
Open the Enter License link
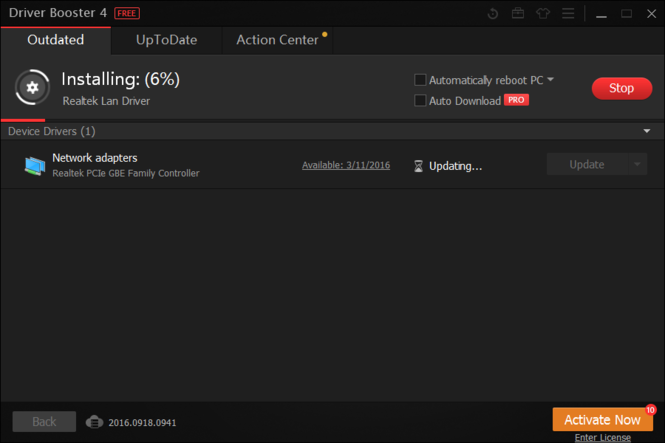pyautogui.click(x=603, y=437)
